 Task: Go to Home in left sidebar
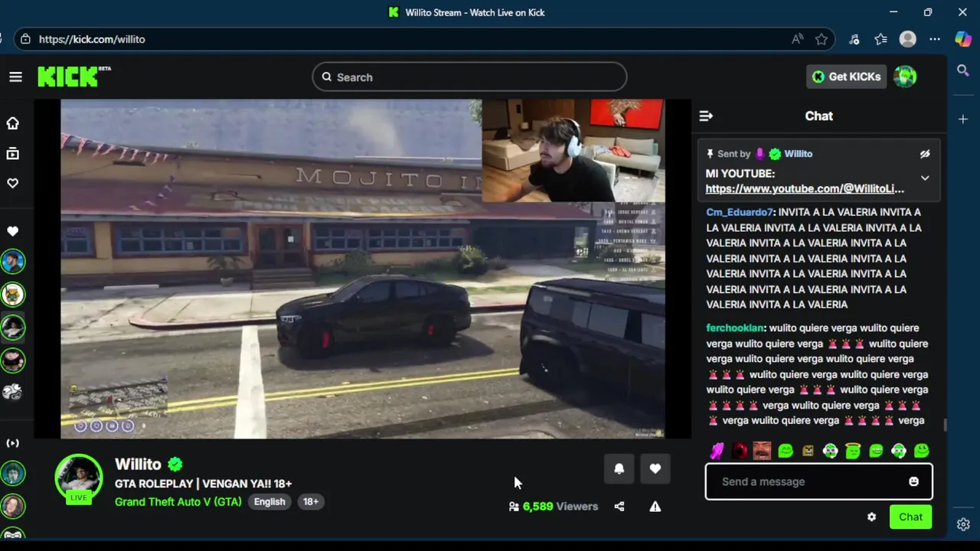(13, 123)
